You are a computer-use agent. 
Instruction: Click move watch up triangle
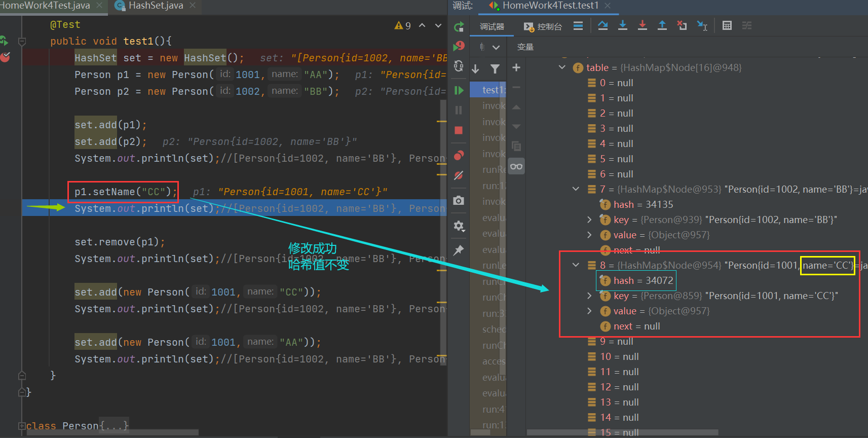pyautogui.click(x=516, y=107)
